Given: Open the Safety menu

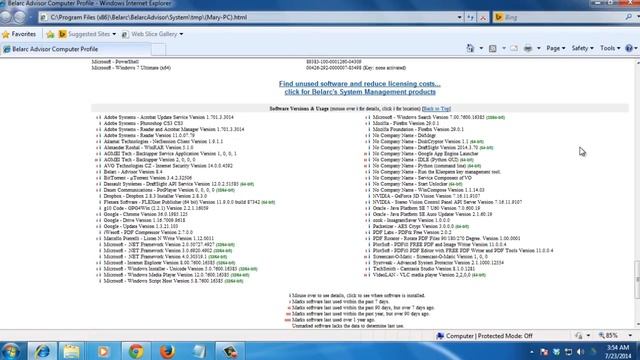Looking at the screenshot, I should [x=582, y=48].
